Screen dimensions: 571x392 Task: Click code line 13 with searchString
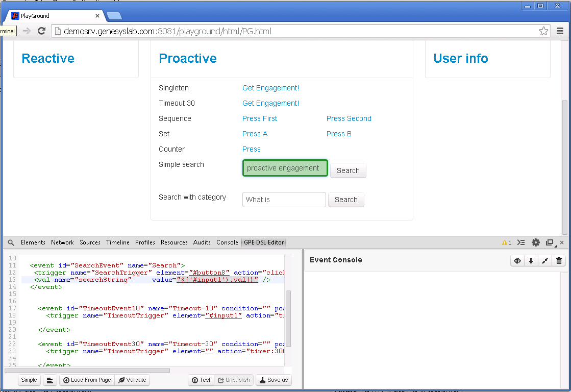pyautogui.click(x=153, y=280)
